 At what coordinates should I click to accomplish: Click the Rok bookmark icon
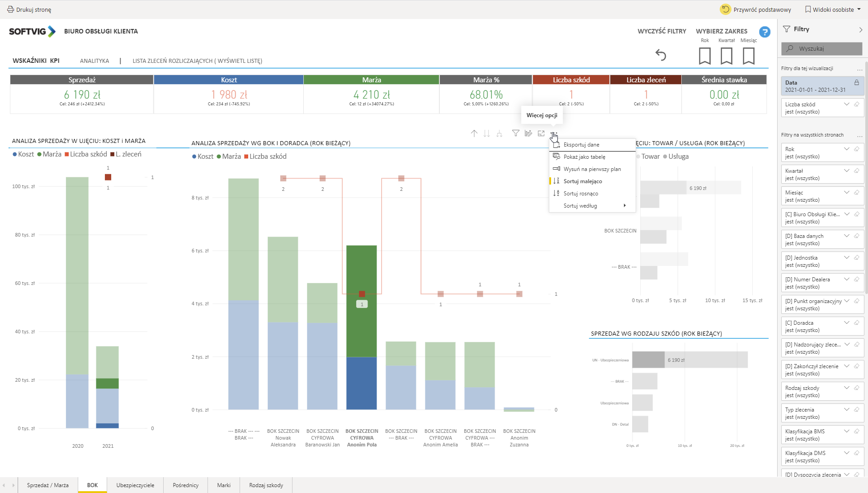(x=704, y=56)
